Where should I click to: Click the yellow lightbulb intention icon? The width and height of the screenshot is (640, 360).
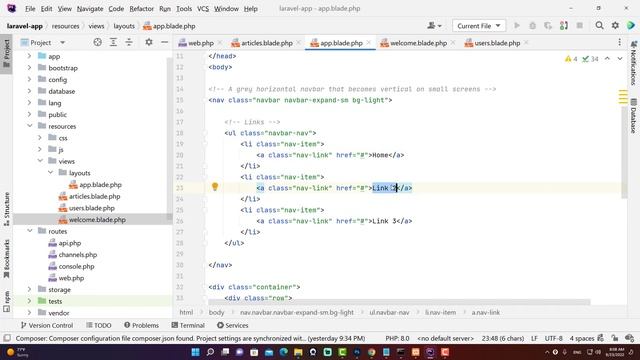(215, 187)
